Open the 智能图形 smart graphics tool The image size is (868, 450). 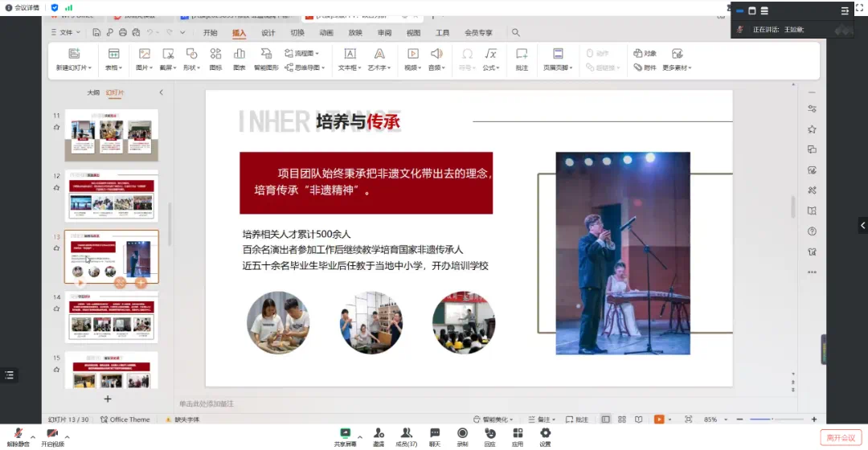[x=266, y=59]
